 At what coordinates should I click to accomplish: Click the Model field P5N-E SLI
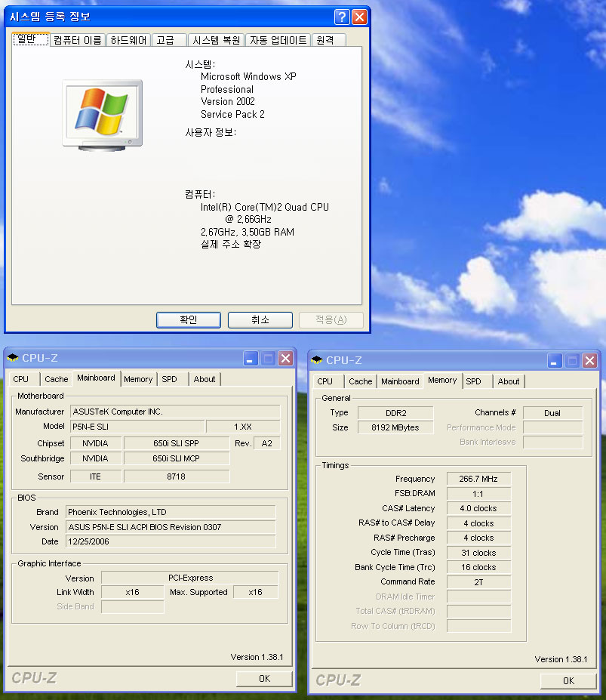(x=137, y=427)
